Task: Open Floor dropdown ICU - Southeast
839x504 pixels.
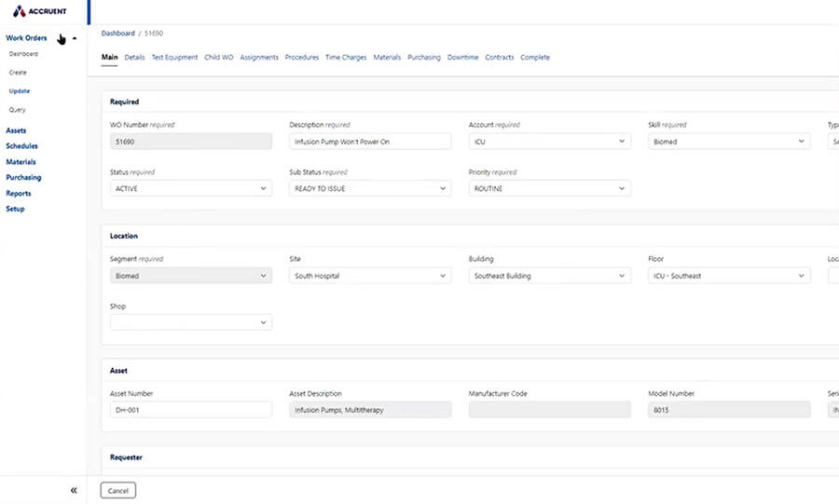Action: pyautogui.click(x=729, y=276)
